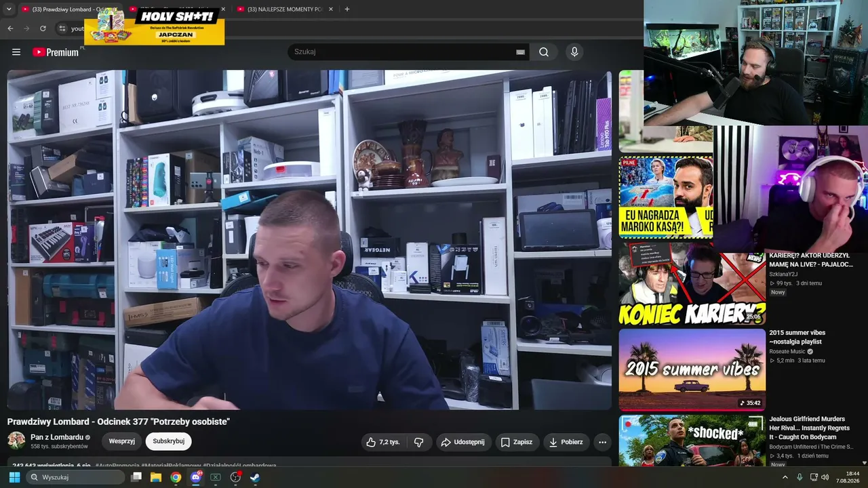Click the Wesprzyj button
Screen dimensions: 868x488
(122, 441)
